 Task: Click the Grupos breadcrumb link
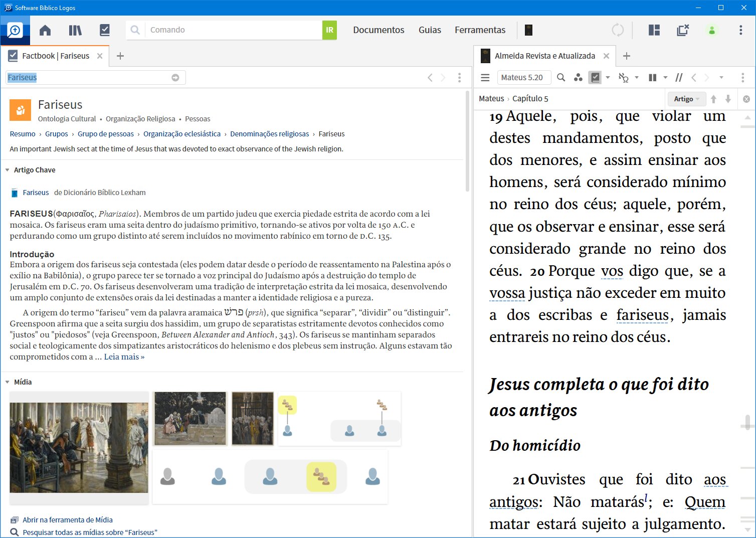click(57, 134)
